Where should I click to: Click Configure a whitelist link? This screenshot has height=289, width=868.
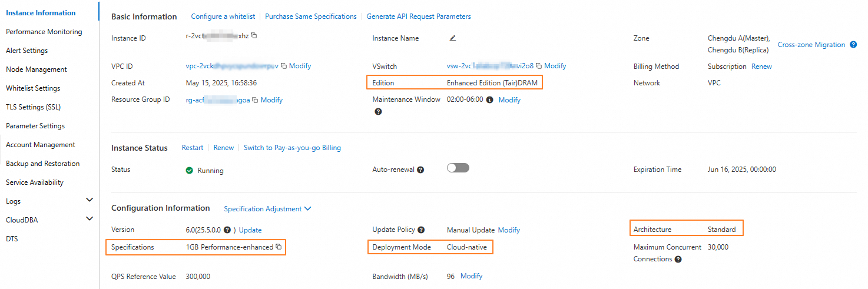[x=223, y=16]
